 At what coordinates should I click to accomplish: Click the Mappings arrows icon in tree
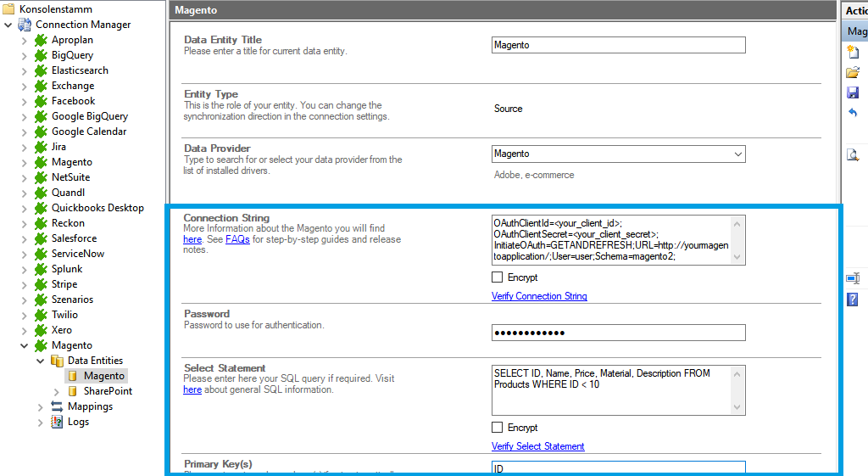(58, 406)
